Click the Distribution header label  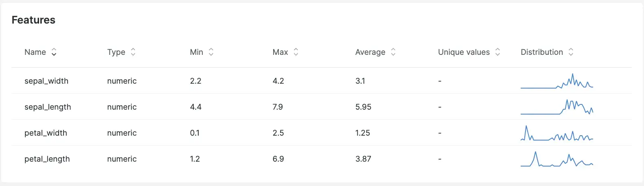point(542,52)
